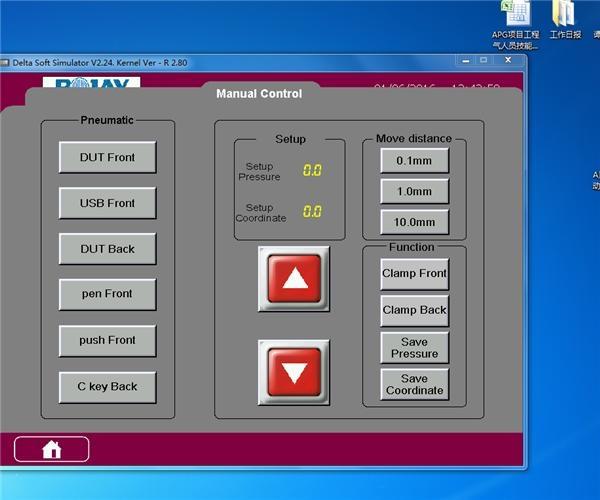Toggle the DUT Front pneumatic button
Image resolution: width=600 pixels, height=500 pixels.
[108, 157]
